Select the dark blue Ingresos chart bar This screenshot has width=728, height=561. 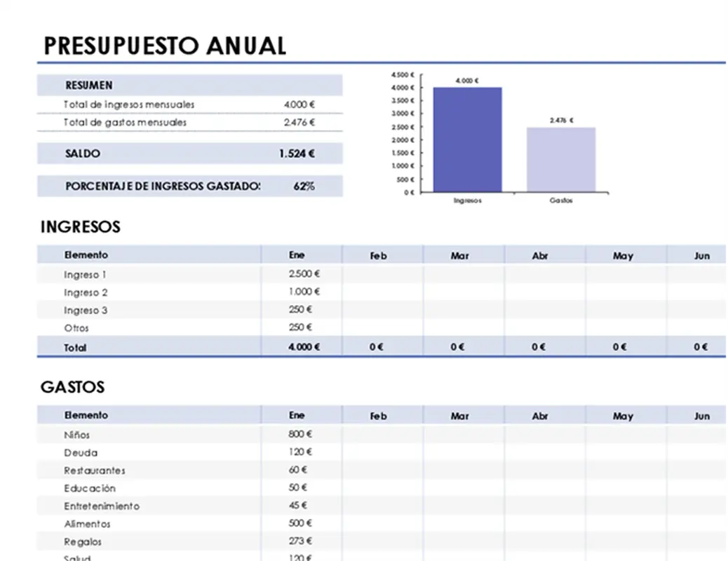coord(467,139)
